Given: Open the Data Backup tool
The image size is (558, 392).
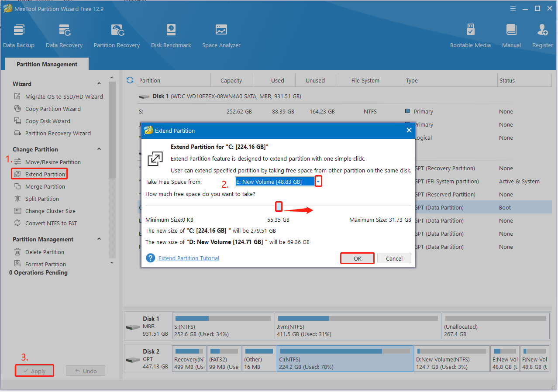Looking at the screenshot, I should coord(18,36).
